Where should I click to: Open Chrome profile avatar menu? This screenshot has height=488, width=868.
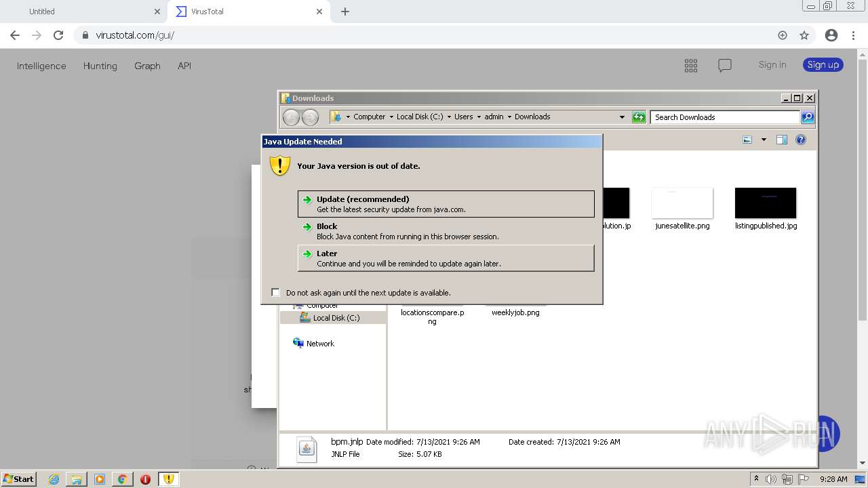tap(831, 35)
